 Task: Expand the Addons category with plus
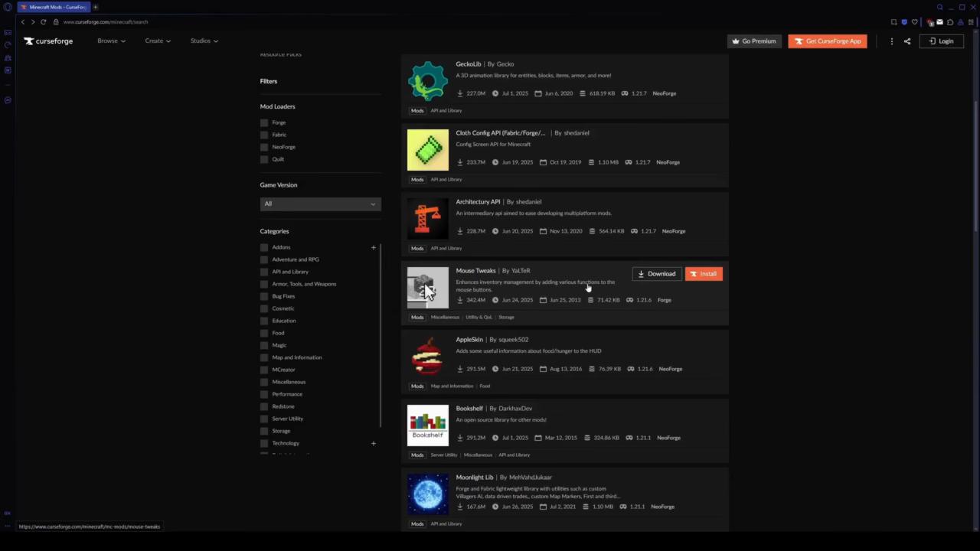[x=374, y=247]
